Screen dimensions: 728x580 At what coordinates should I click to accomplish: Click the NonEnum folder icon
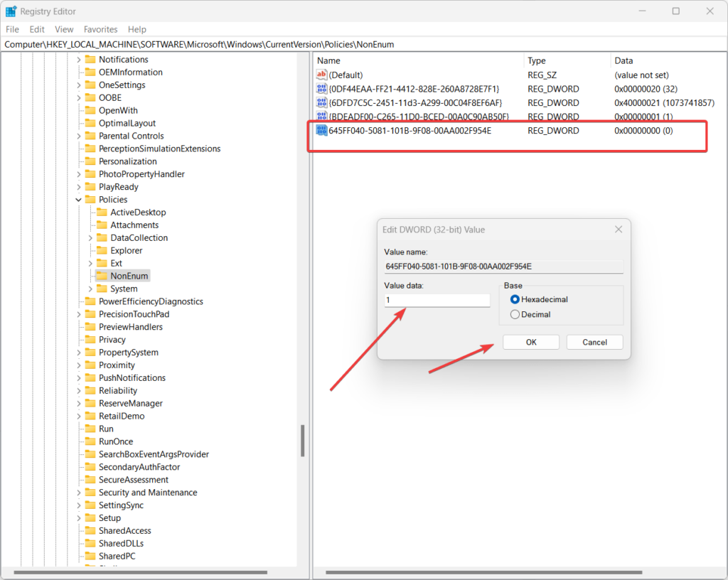point(102,276)
